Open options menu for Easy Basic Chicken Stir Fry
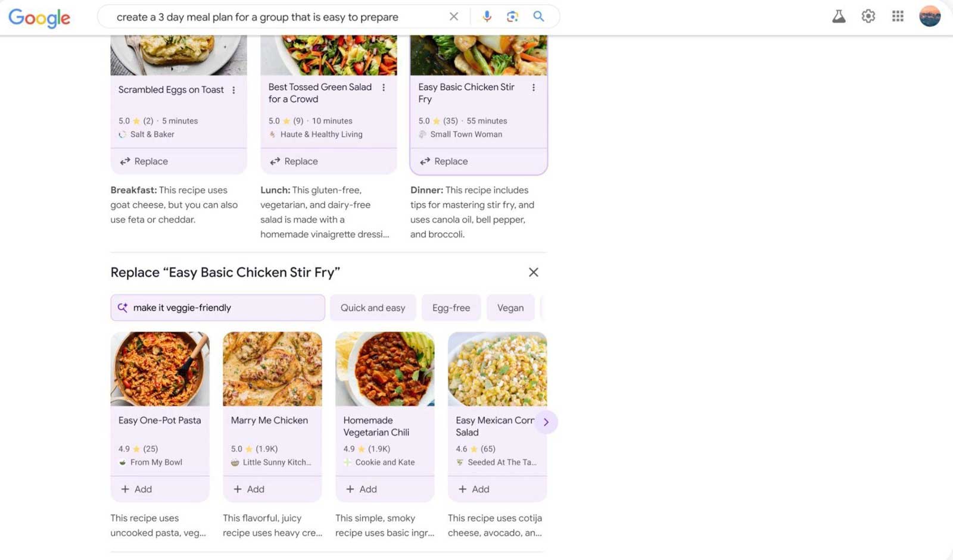Viewport: 953px width, 560px height. (533, 87)
